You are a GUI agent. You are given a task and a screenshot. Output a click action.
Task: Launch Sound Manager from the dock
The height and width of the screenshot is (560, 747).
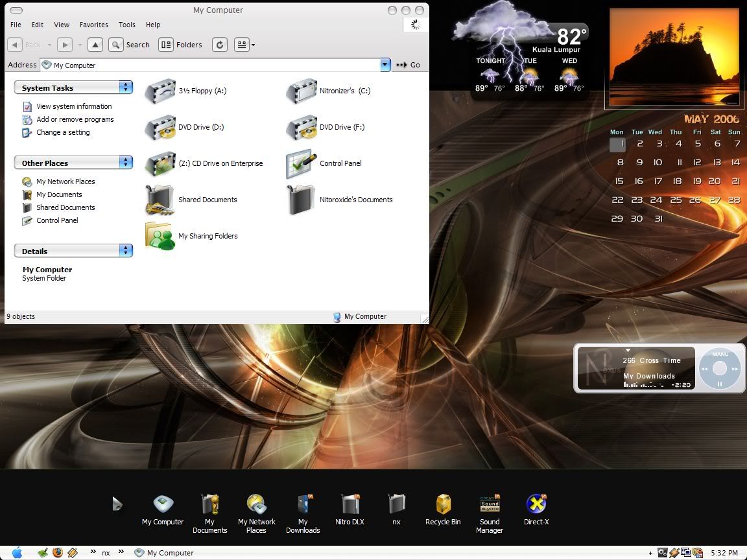(490, 504)
